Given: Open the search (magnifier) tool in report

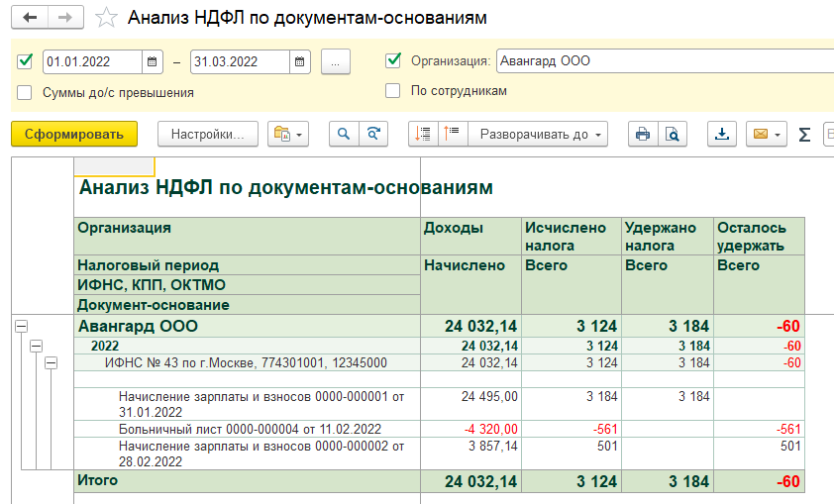Looking at the screenshot, I should [x=344, y=134].
